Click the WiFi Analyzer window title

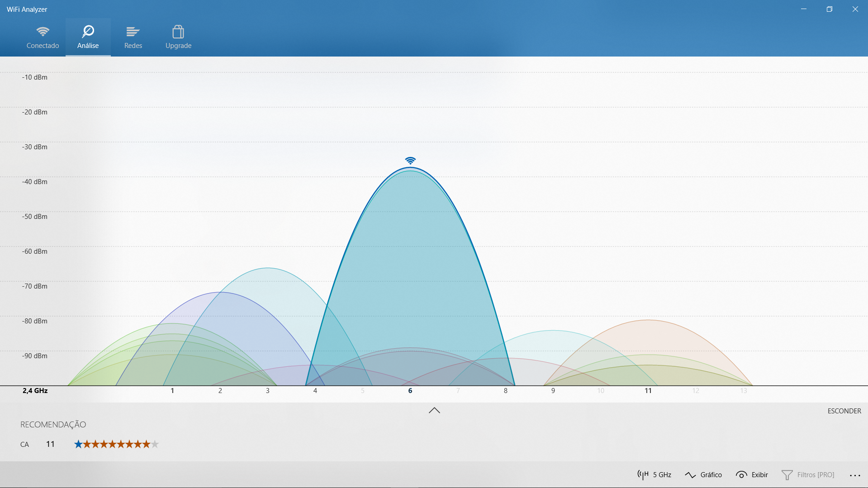click(x=27, y=9)
